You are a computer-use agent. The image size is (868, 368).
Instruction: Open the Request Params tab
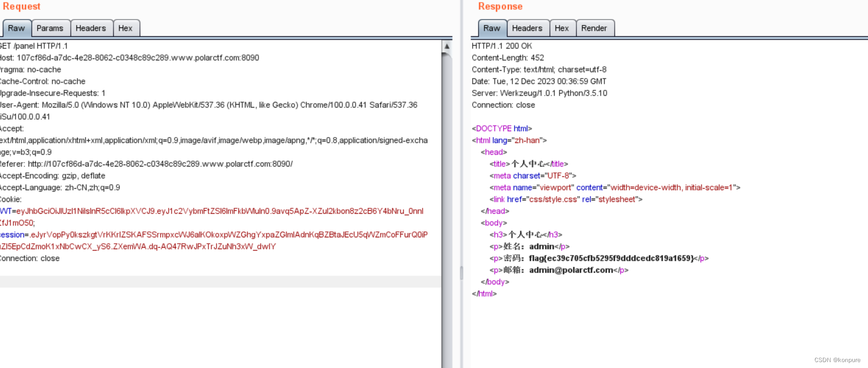pyautogui.click(x=50, y=28)
